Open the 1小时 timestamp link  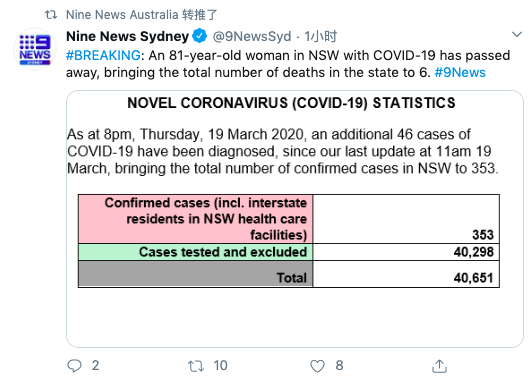pos(320,36)
